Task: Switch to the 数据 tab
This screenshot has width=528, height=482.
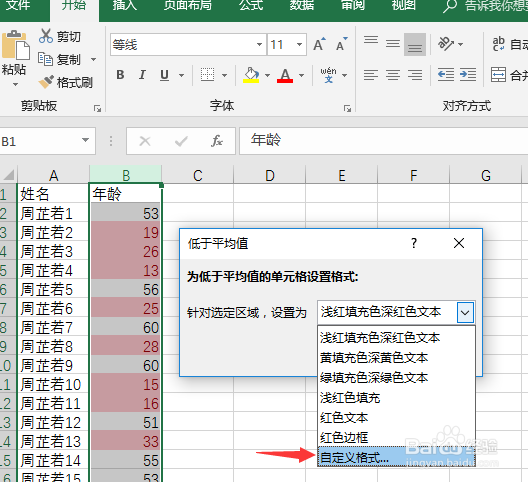Action: (302, 5)
